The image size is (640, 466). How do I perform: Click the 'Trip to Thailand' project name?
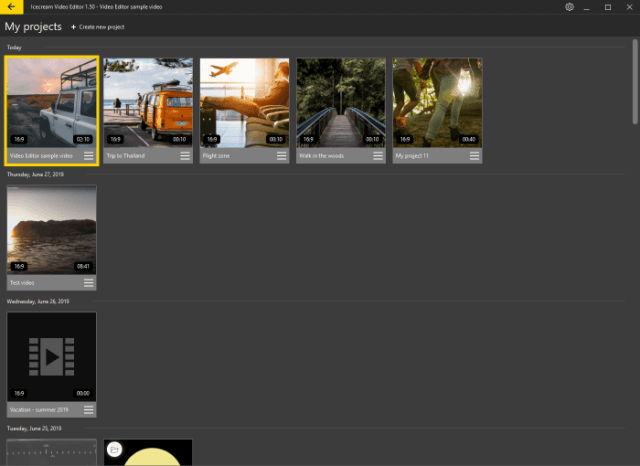click(x=126, y=156)
